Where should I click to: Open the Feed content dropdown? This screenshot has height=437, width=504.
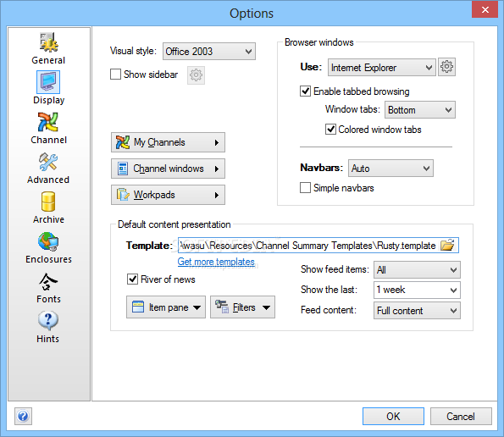point(417,311)
